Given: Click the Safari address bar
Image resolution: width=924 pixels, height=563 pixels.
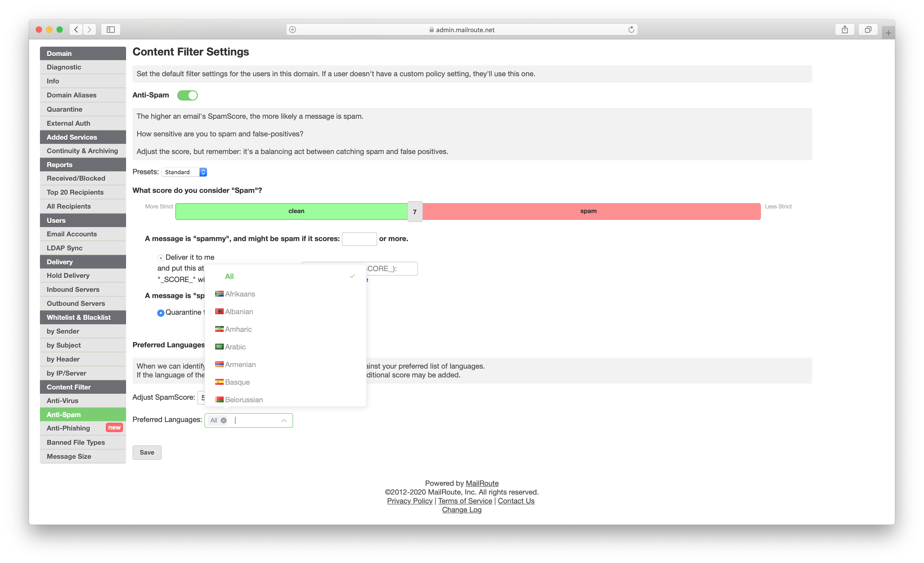Looking at the screenshot, I should coord(462,30).
